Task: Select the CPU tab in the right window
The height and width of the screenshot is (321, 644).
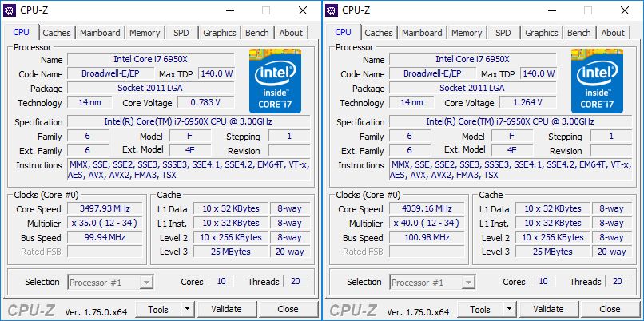Action: 343,32
